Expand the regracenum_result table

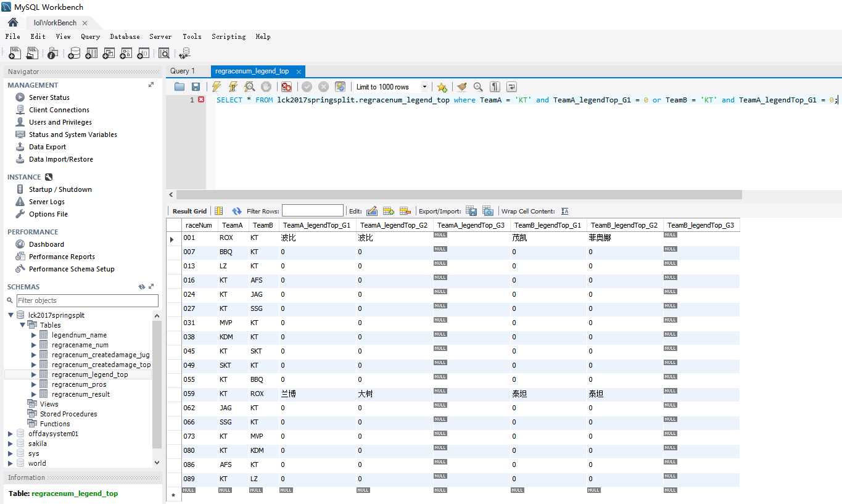pos(34,394)
